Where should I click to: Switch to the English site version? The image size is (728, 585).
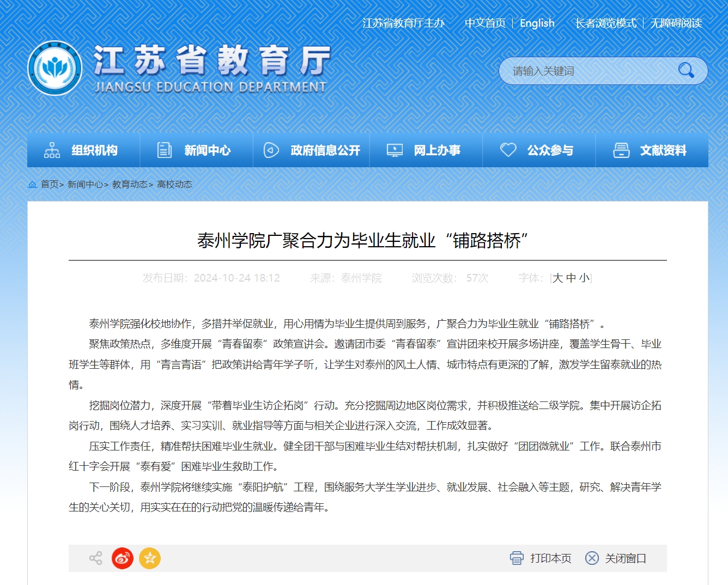click(537, 23)
